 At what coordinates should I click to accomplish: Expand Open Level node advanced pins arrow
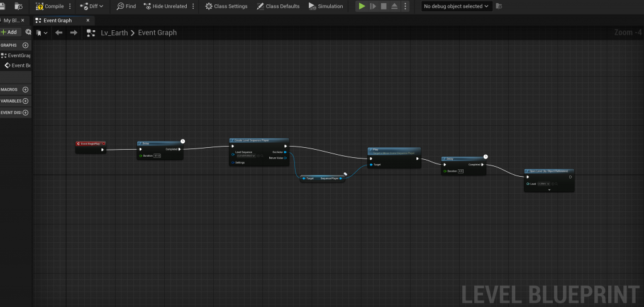[549, 189]
